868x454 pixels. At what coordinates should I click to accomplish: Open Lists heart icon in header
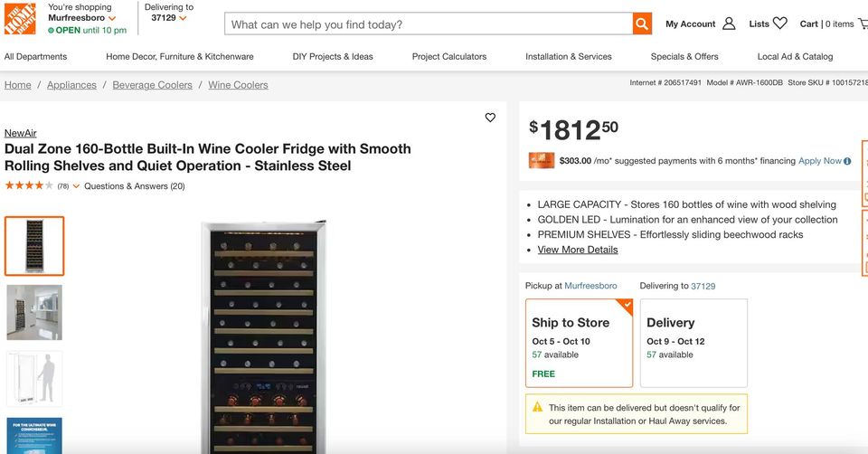click(x=780, y=24)
